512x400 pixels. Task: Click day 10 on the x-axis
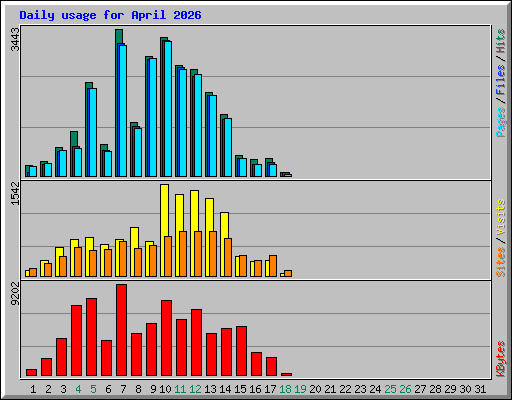165,389
